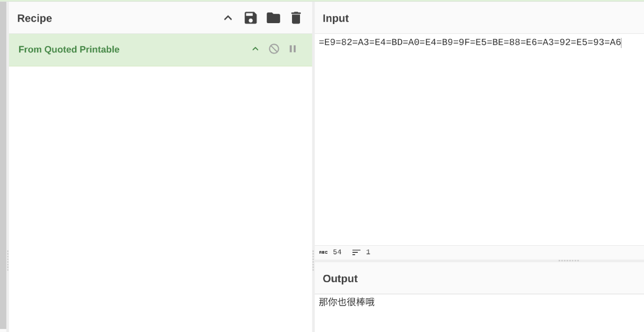Viewport: 644px width, 332px height.
Task: Click the divider handle between Recipe and Input
Action: tap(313, 260)
